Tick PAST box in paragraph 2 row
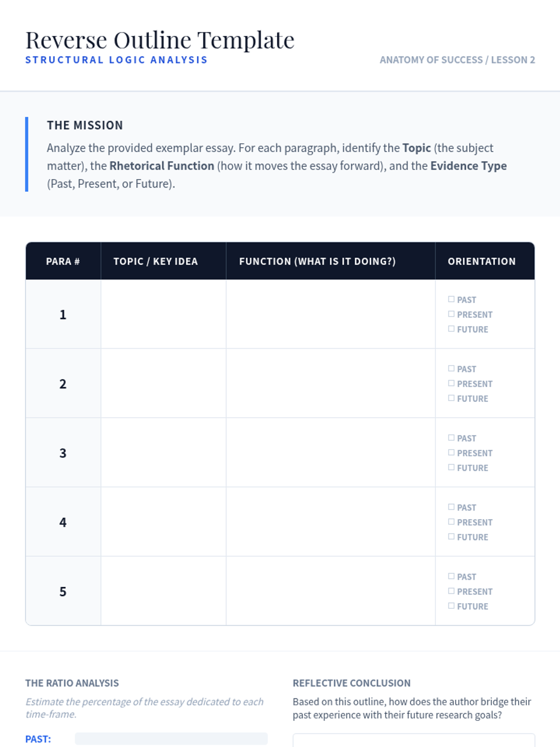The width and height of the screenshot is (560, 747). click(x=451, y=368)
